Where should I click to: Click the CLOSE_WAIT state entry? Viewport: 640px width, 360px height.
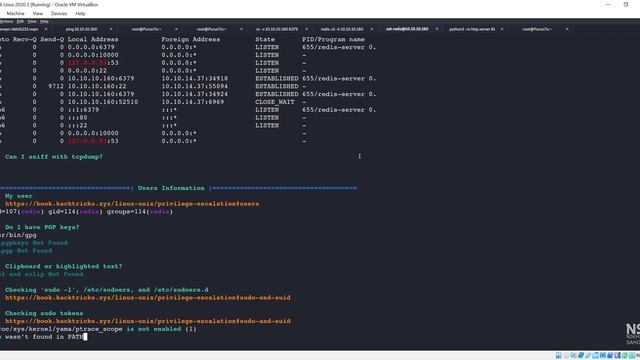[275, 102]
